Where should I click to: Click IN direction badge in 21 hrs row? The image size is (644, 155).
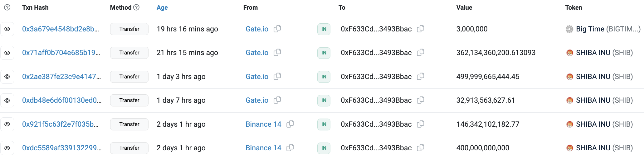point(324,53)
